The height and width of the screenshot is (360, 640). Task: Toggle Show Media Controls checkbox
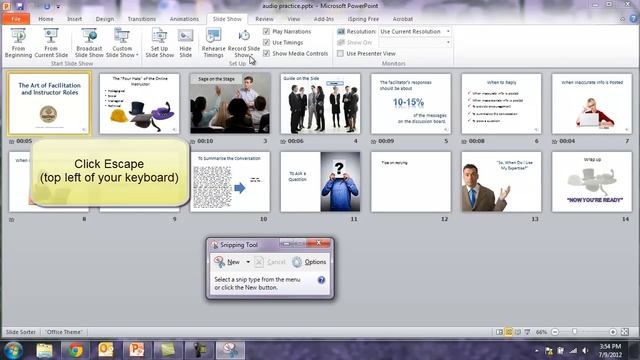tap(267, 53)
